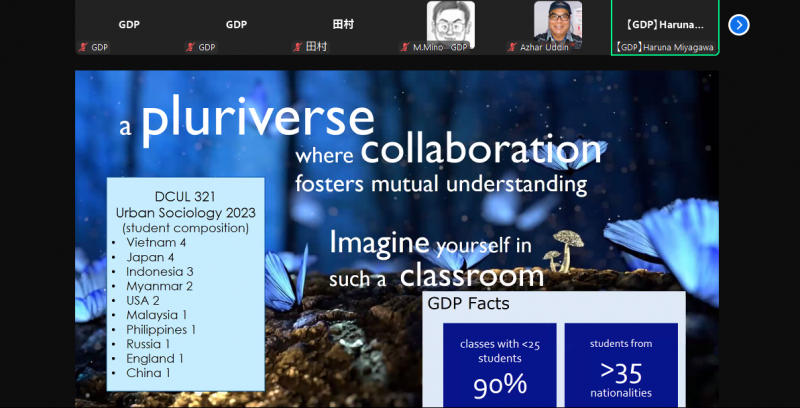The width and height of the screenshot is (800, 408).
Task: Click the word 'nationalities' in the blue box
Action: (621, 393)
